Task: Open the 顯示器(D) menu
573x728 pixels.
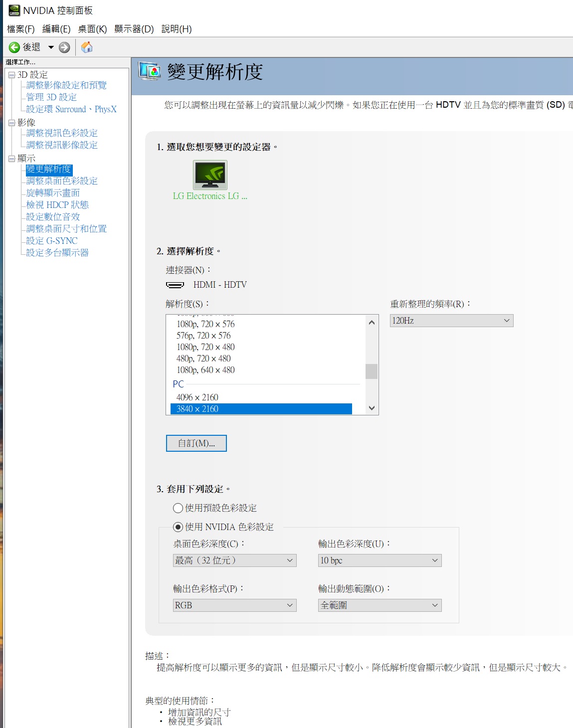Action: pyautogui.click(x=134, y=29)
